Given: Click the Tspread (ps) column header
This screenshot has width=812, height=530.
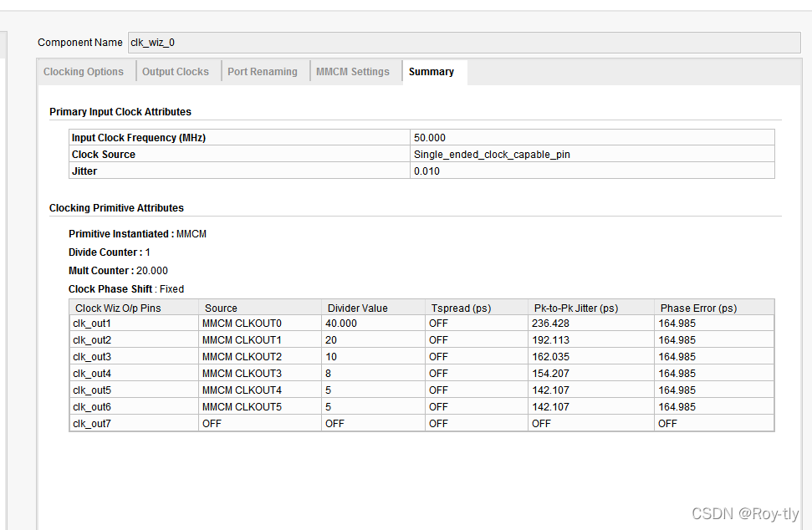Looking at the screenshot, I should point(477,308).
